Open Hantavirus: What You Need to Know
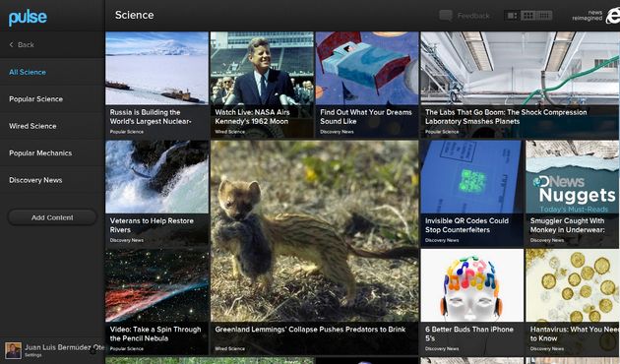 (573, 302)
